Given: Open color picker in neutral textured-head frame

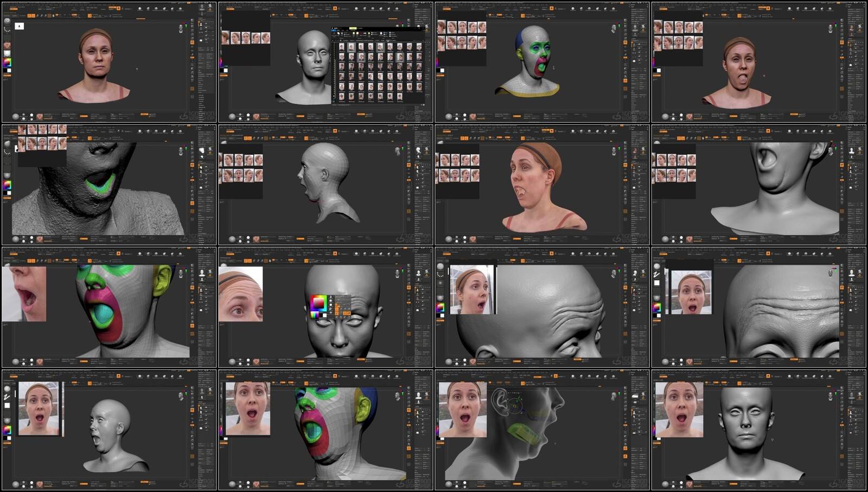Looking at the screenshot, I should pyautogui.click(x=7, y=62).
